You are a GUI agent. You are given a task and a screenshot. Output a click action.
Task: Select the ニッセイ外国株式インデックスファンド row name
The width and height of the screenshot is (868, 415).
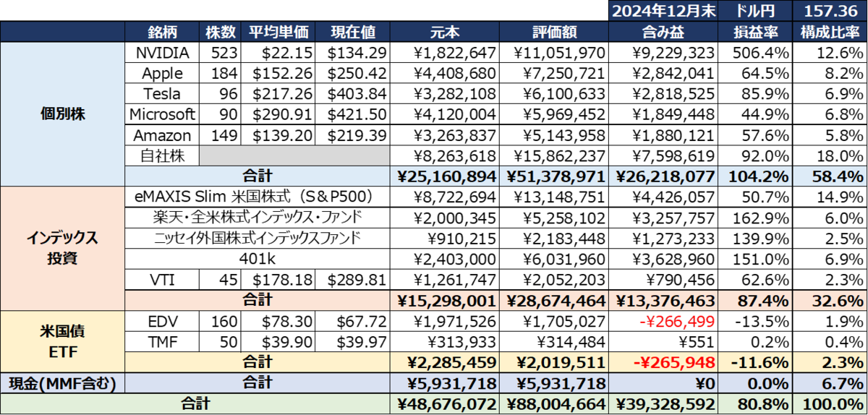pyautogui.click(x=258, y=238)
